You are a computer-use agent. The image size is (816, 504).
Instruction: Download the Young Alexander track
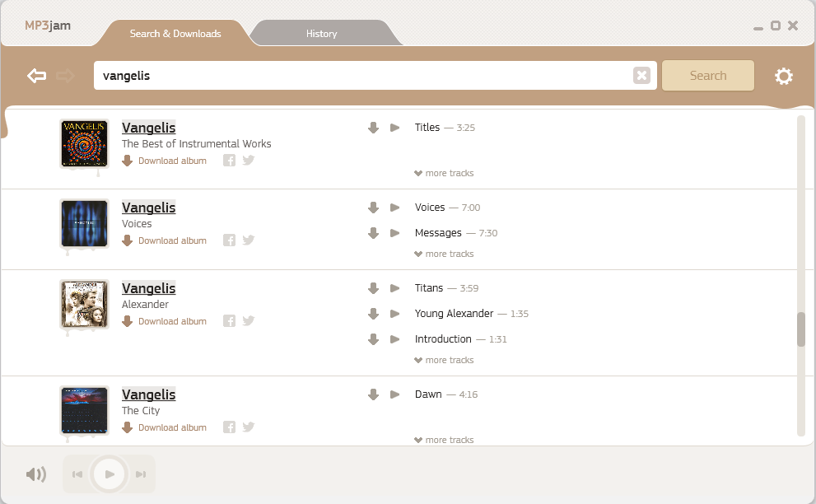coord(373,314)
